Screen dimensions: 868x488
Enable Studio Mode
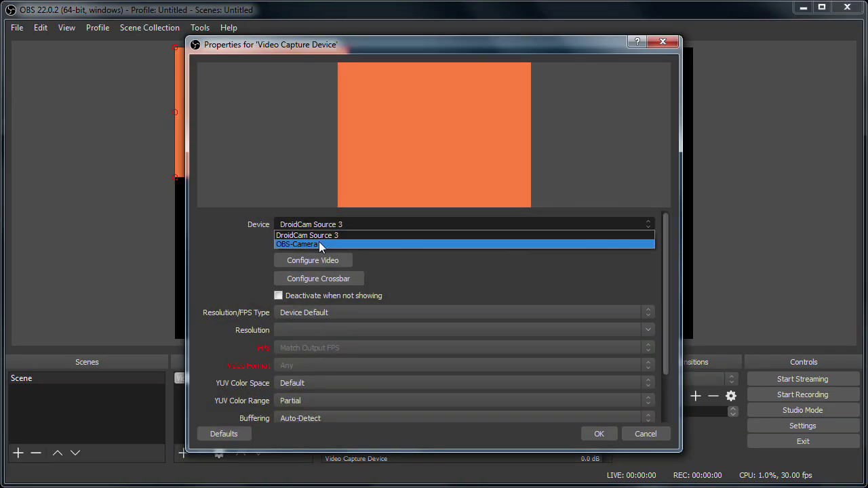pos(803,410)
